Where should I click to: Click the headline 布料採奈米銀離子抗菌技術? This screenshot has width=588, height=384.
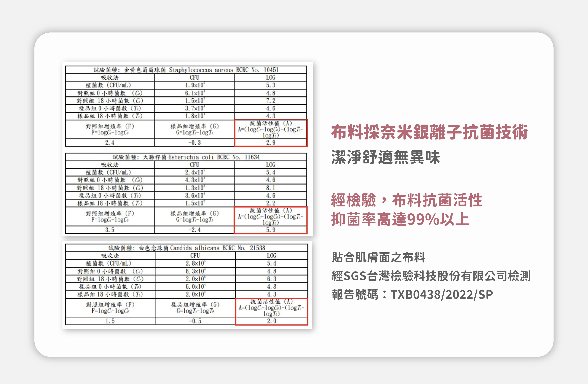429,132
